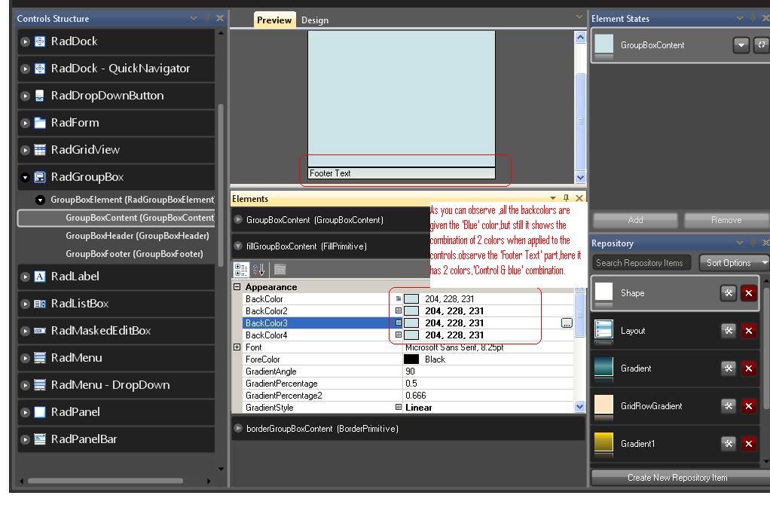Click preview pane scroll up arrow
Image resolution: width=770 pixels, height=532 pixels.
pos(580,38)
